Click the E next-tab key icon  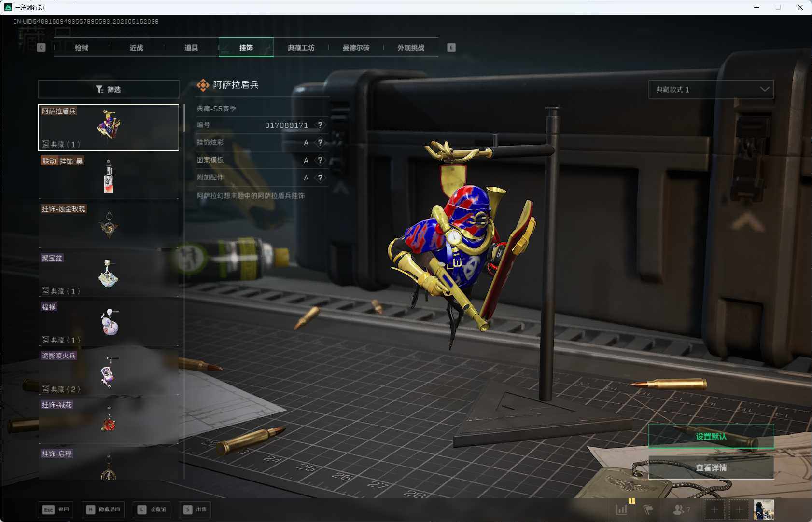point(451,47)
